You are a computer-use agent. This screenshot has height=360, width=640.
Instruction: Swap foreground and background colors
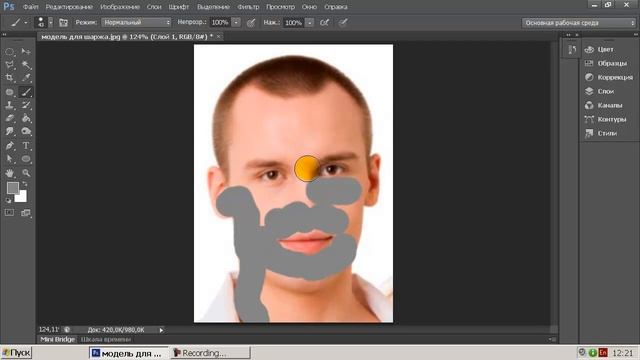[25, 184]
